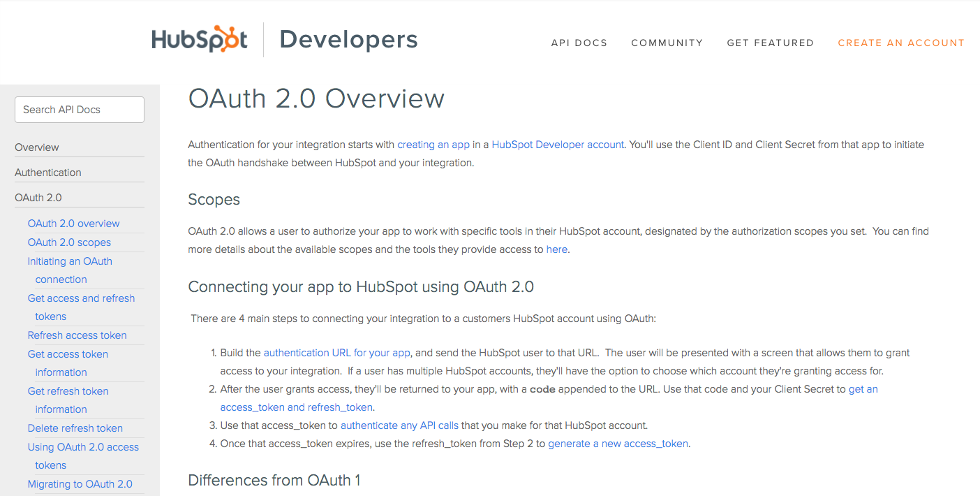Open Overview in the sidebar

pos(37,147)
